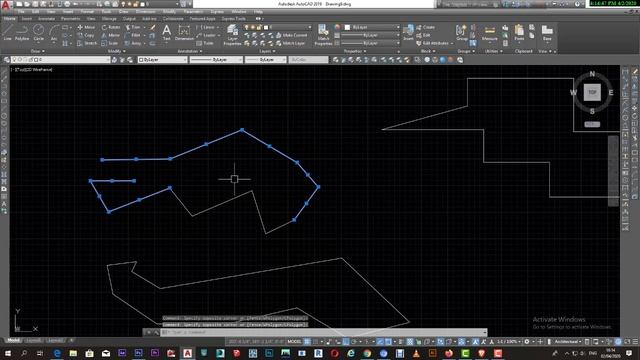Open the ByLayer color dropdown in Properties panel

(371, 27)
